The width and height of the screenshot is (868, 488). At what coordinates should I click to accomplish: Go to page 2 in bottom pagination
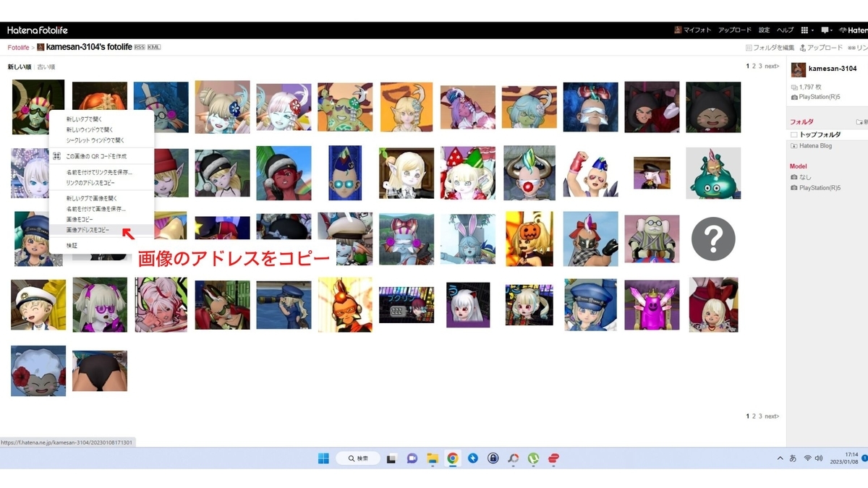click(754, 416)
